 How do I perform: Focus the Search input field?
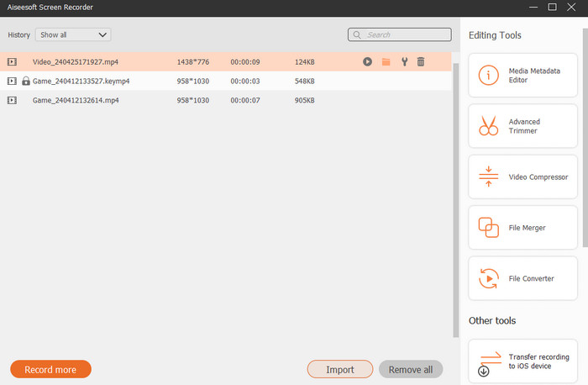coord(399,35)
